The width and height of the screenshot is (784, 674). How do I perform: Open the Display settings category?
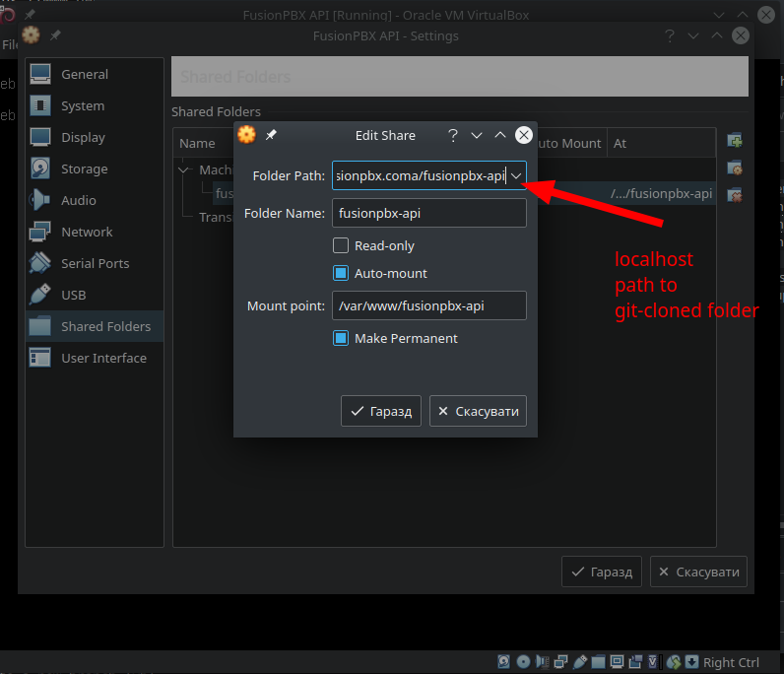[x=94, y=138]
